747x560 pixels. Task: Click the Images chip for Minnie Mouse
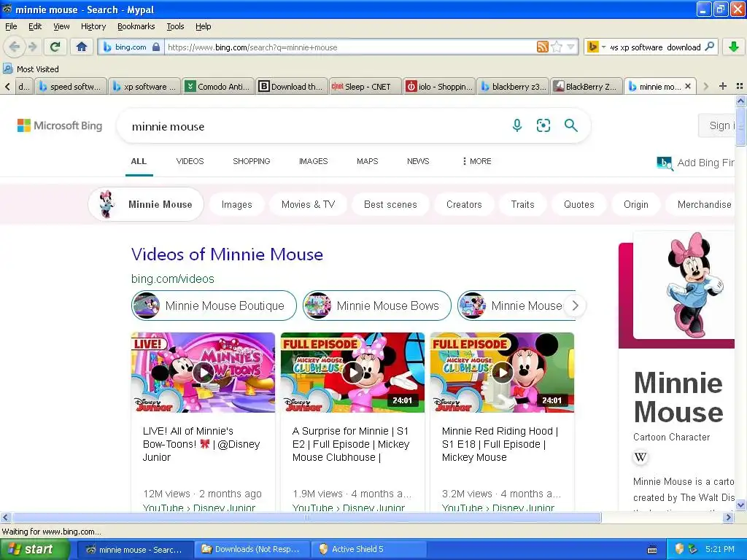(x=237, y=204)
